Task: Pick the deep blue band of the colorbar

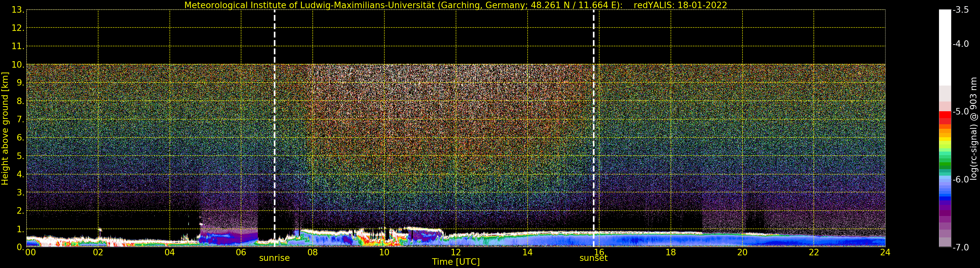Action: coord(945,198)
